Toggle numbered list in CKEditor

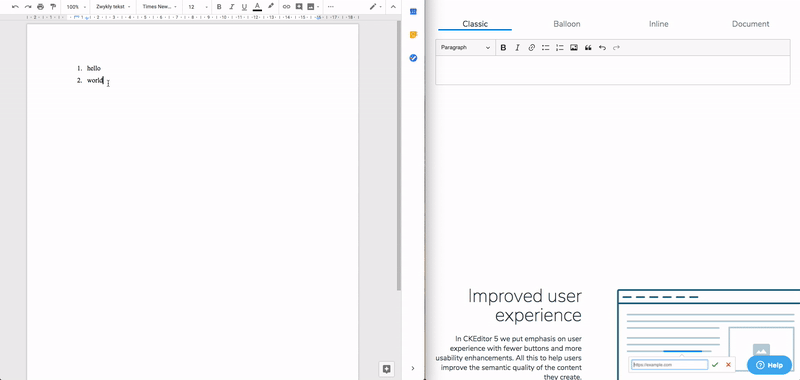[560, 47]
